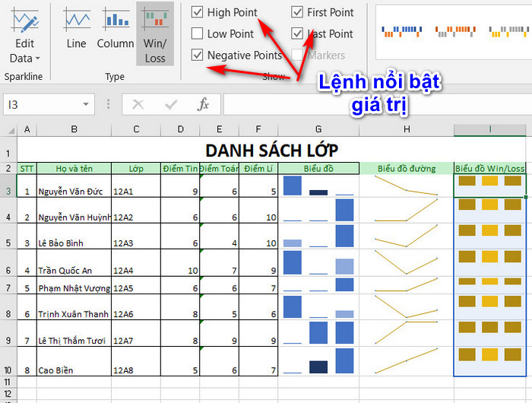Click the Điểm Tin header cell

click(180, 168)
